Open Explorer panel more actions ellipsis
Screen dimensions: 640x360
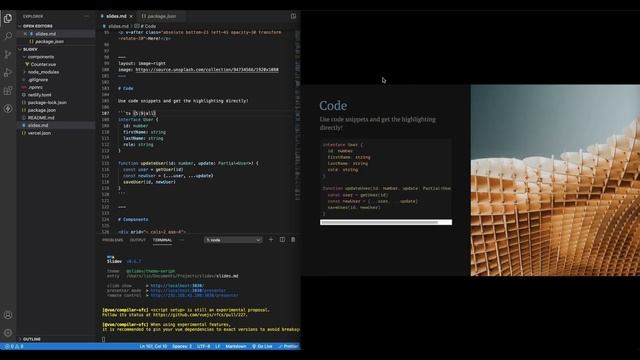pyautogui.click(x=87, y=16)
